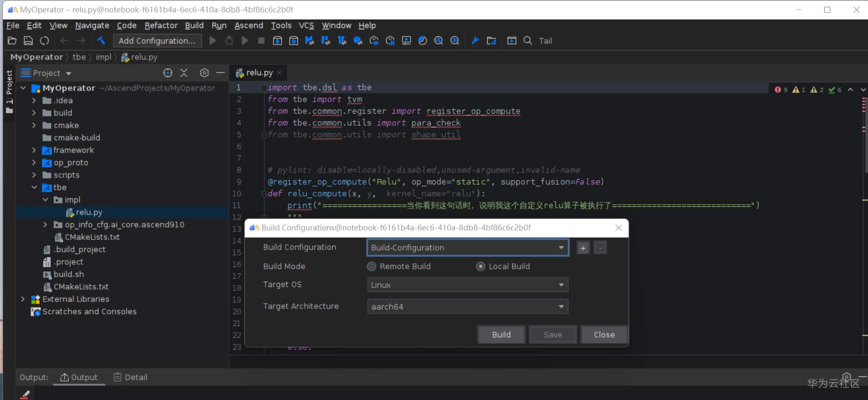Expand the framework folder in project tree

tap(34, 150)
